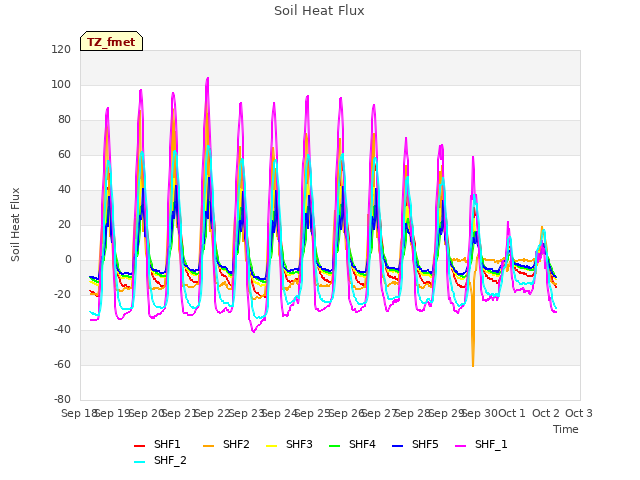Click the vertical Soil Heat Flux axis label
This screenshot has height=480, width=640.
(x=15, y=224)
